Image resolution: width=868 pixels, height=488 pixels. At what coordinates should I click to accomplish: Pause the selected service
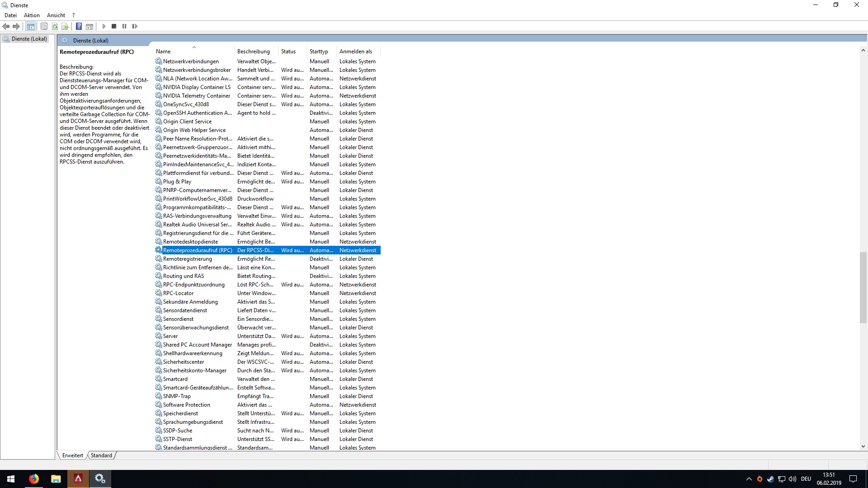pos(124,26)
